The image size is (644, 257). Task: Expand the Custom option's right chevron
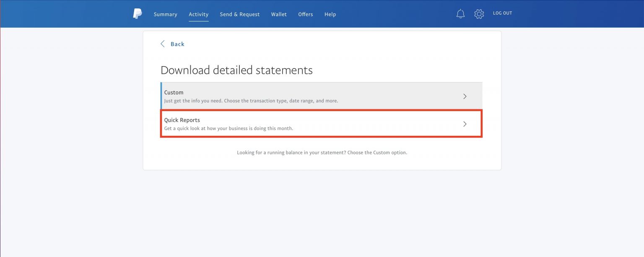coord(465,96)
